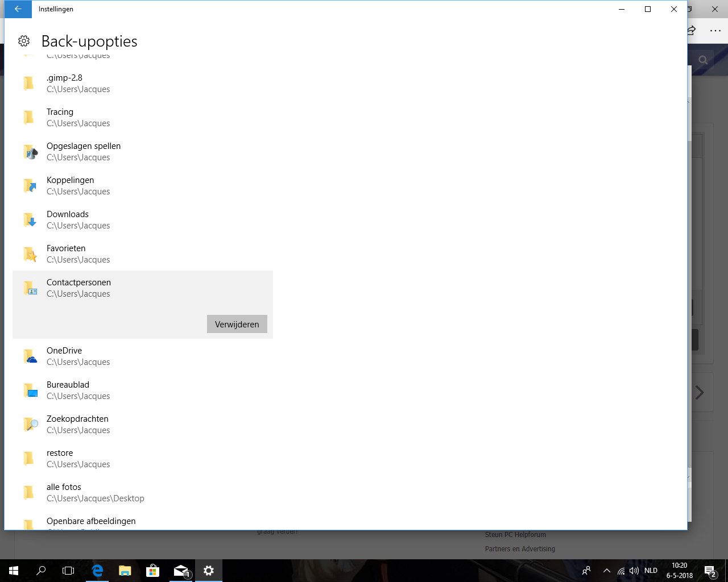Open the Action Center notifications icon

(x=710, y=571)
